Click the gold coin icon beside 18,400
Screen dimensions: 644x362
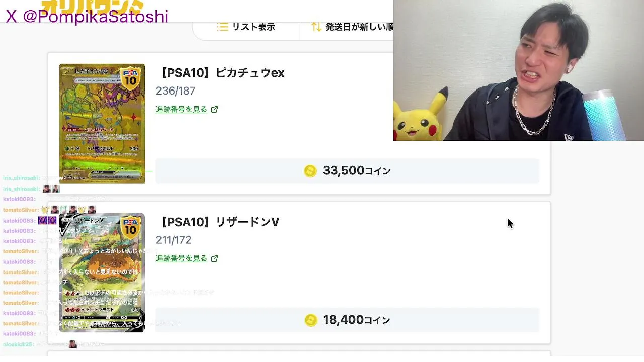(x=311, y=320)
